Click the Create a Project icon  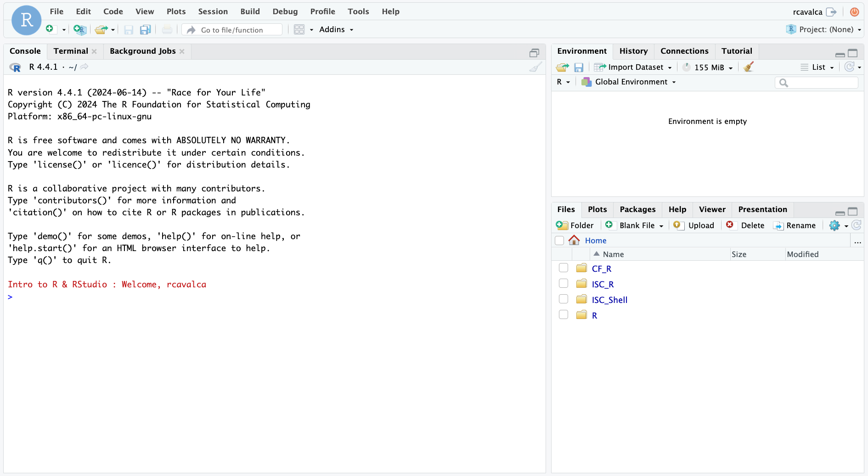[80, 30]
